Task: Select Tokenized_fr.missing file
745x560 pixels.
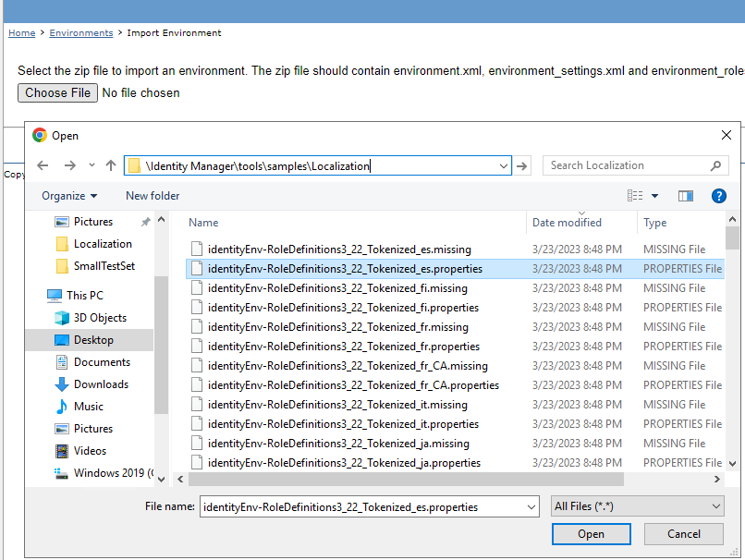Action: click(x=455, y=327)
